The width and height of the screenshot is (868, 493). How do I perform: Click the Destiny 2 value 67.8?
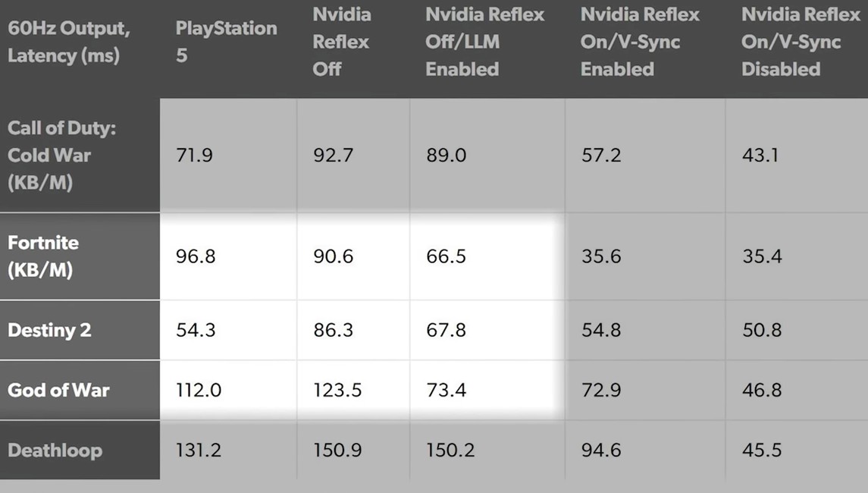447,330
